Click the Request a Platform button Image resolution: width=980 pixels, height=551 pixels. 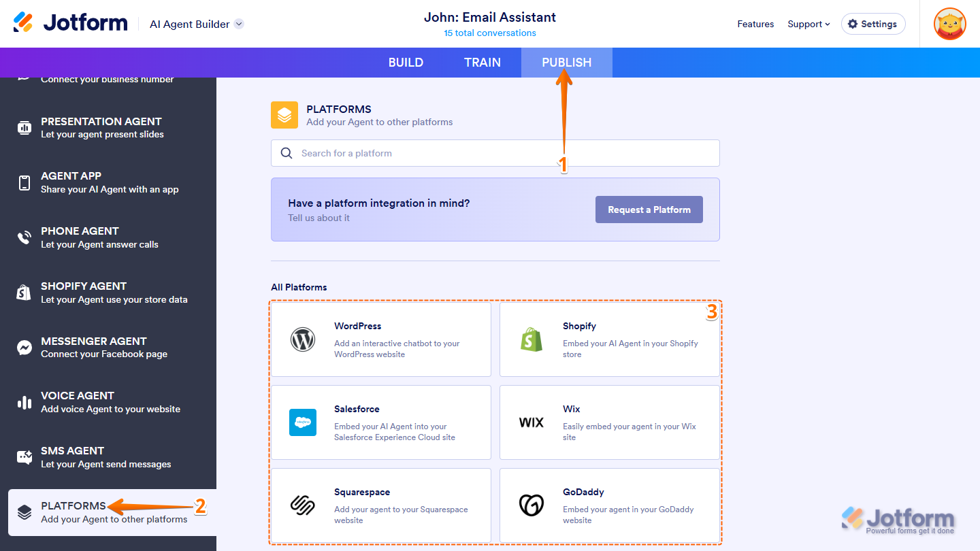click(x=649, y=210)
